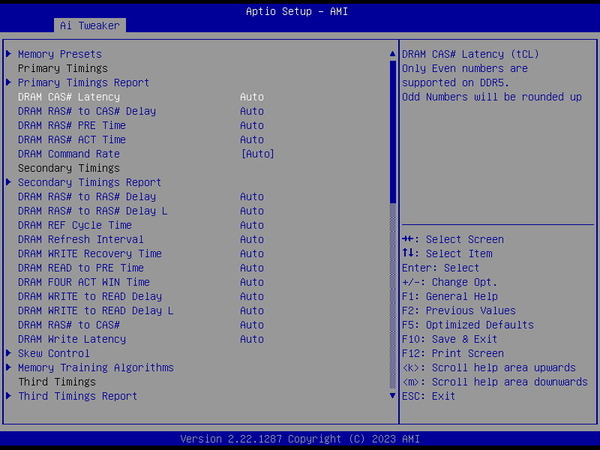Screen dimensions: 600x450
Task: Click DRAM RAS# to CAS# Delay value
Action: tap(252, 111)
